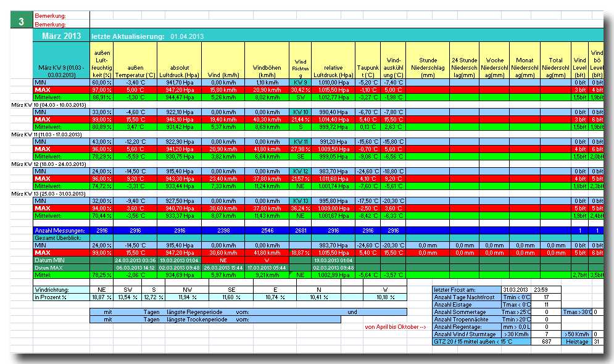Click the measurement count '2398'
The image size is (614, 364).
pos(223,231)
